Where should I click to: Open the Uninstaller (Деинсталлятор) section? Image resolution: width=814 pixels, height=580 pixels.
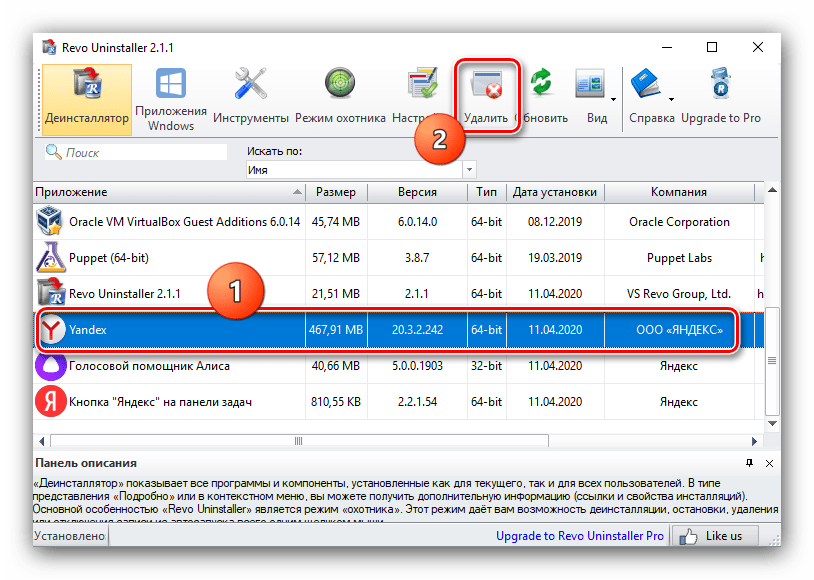point(87,100)
